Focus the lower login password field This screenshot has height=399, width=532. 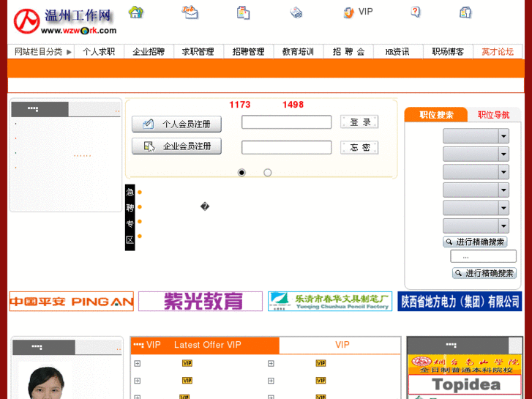[286, 147]
